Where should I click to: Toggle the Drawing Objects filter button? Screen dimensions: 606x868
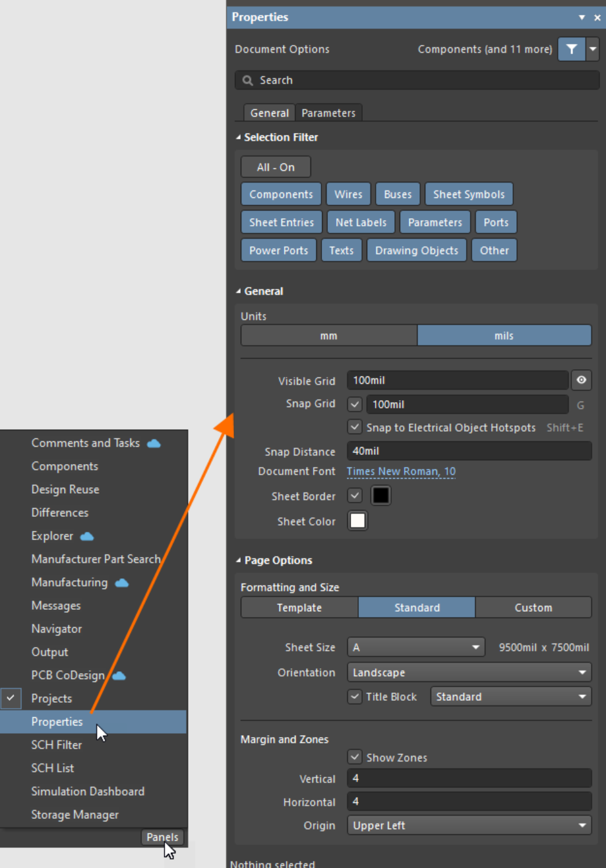416,250
